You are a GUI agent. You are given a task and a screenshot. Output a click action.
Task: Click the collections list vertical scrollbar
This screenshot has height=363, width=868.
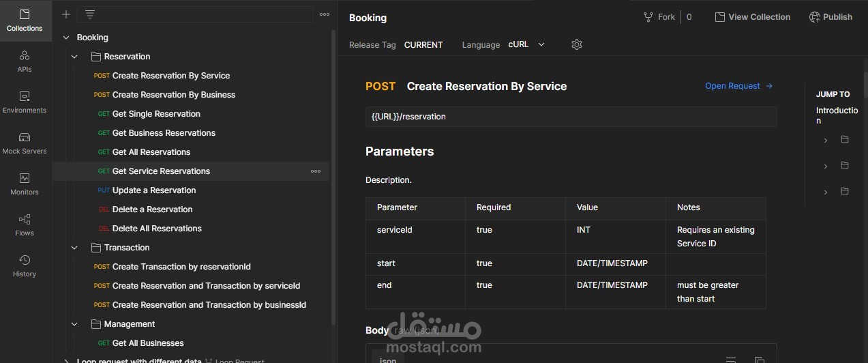pyautogui.click(x=333, y=176)
